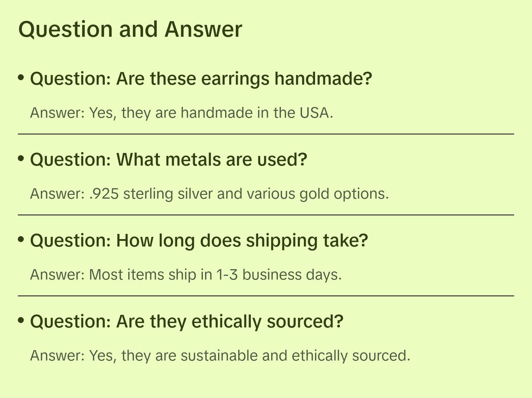532x398 pixels.
Task: Click the "Question and Answer" heading
Action: pos(130,29)
